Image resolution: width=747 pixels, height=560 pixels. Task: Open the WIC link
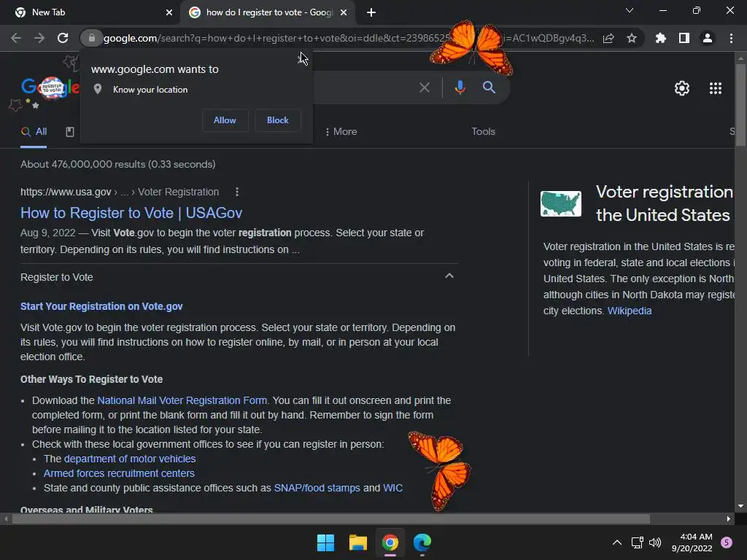392,488
